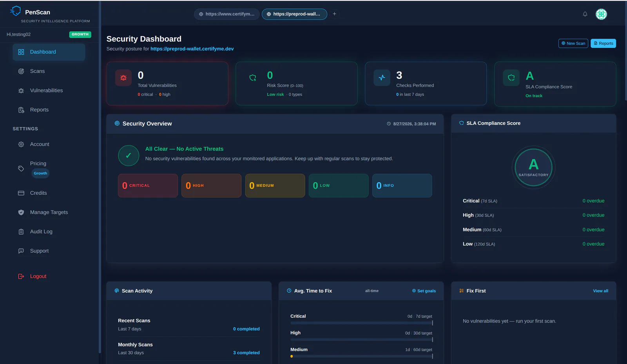Click the Logout exit icon

[x=21, y=276]
